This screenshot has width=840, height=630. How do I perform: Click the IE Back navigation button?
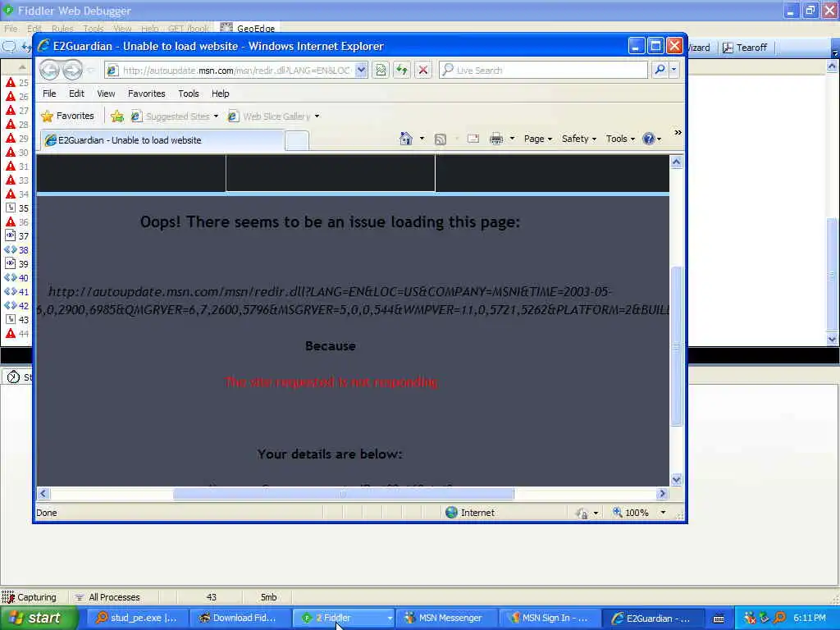pos(49,70)
